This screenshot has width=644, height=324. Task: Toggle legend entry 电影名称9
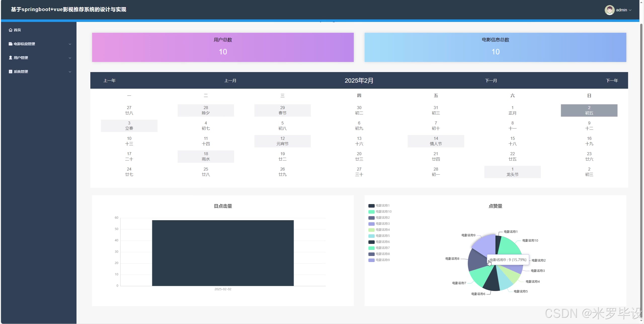click(379, 260)
